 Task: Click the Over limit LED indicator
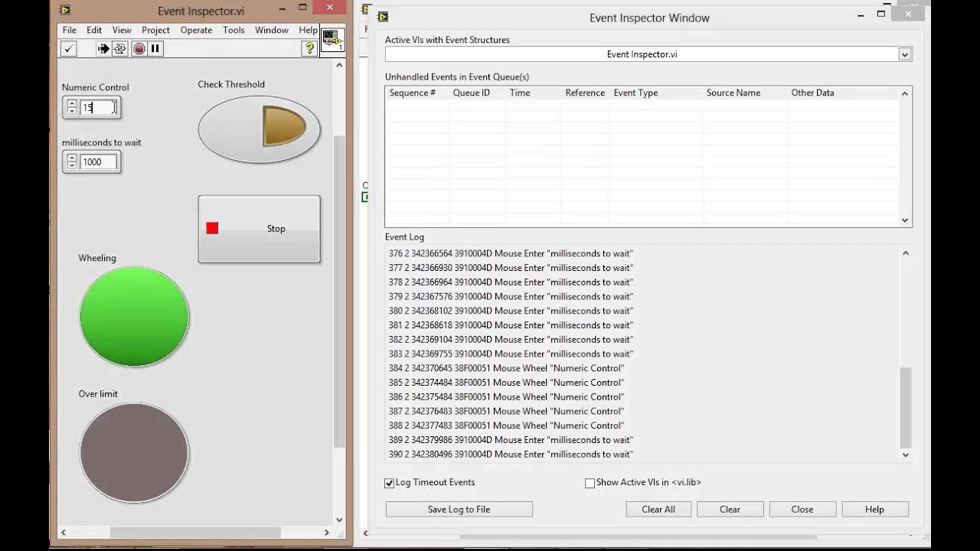pyautogui.click(x=134, y=452)
